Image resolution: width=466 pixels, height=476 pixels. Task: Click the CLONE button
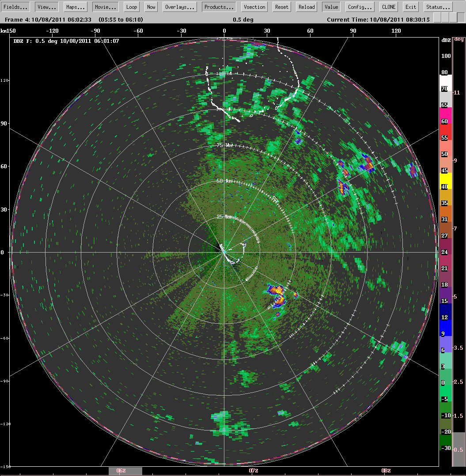[389, 7]
